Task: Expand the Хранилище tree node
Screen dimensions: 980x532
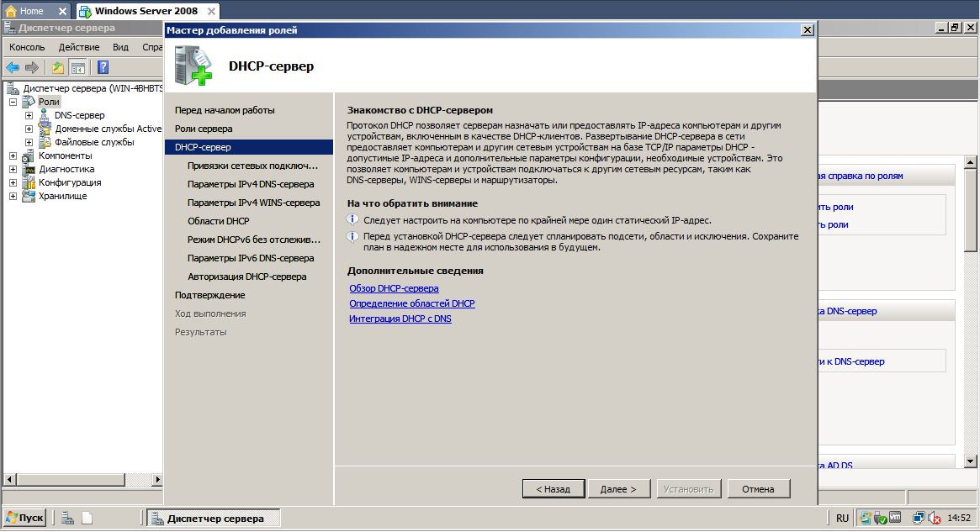Action: point(13,196)
